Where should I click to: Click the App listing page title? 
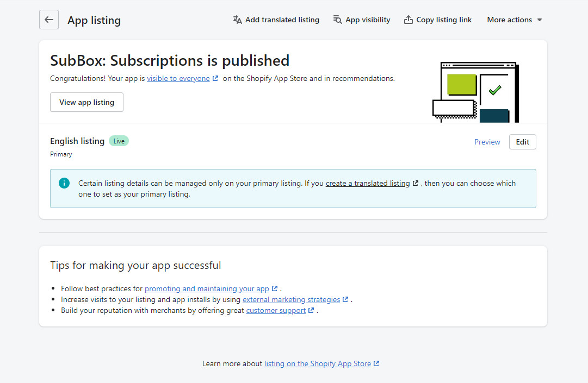(94, 20)
